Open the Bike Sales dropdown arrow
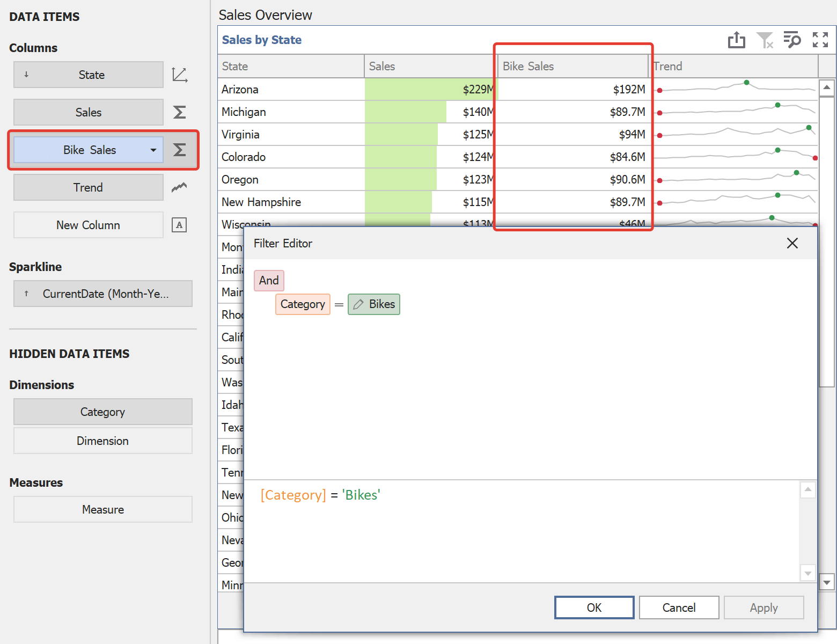 [153, 150]
